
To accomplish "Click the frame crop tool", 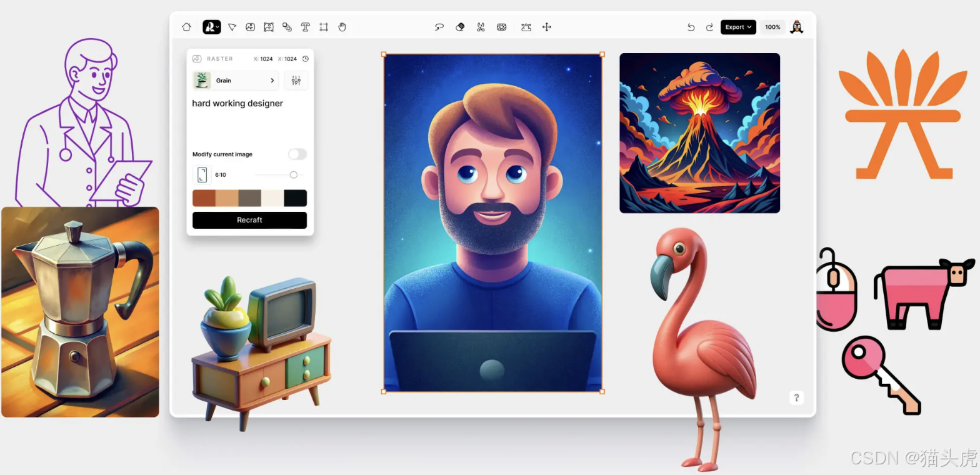I will 324,27.
